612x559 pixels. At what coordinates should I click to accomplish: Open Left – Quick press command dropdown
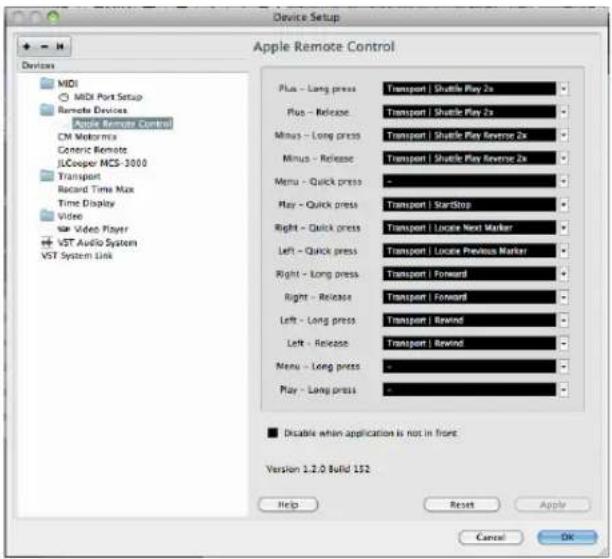click(564, 251)
